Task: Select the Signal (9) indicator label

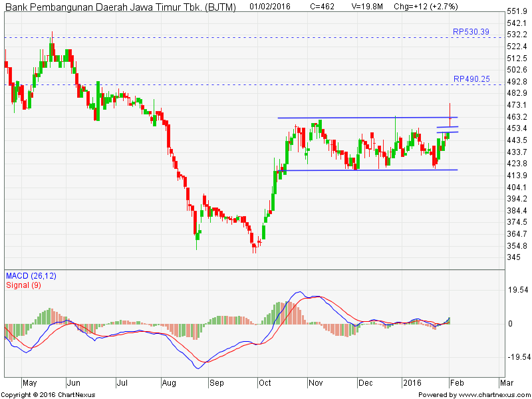Action: coord(25,285)
